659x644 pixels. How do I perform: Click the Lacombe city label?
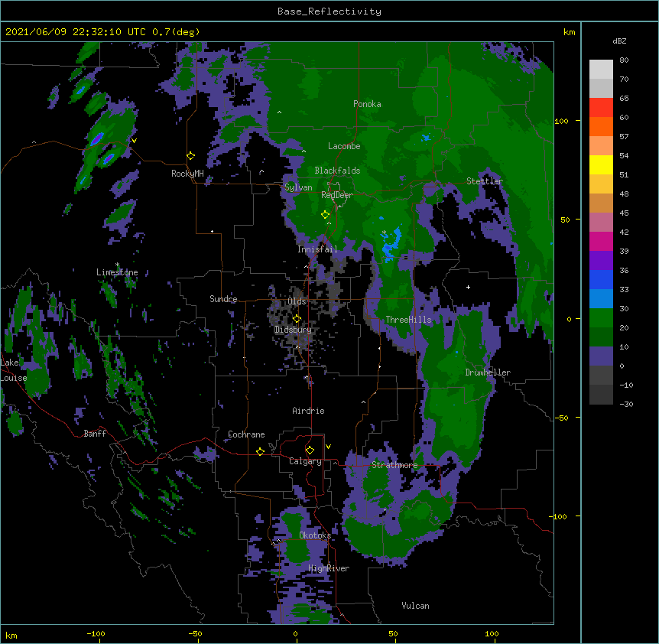tap(344, 146)
